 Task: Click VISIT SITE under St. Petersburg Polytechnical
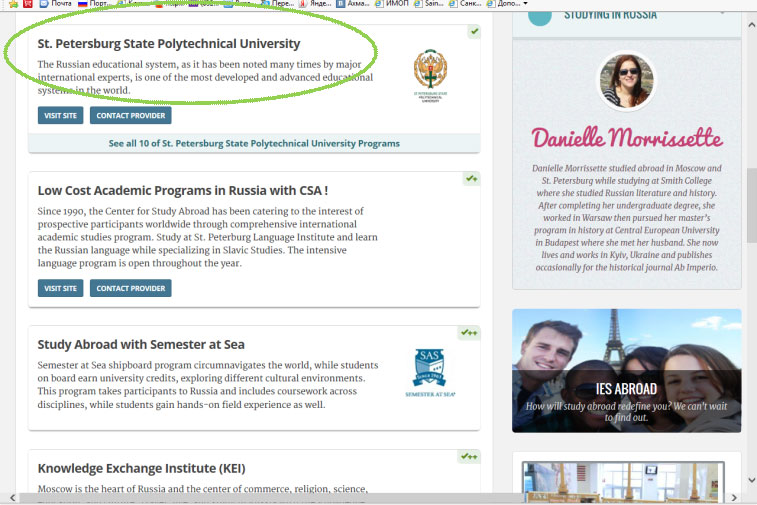point(60,115)
